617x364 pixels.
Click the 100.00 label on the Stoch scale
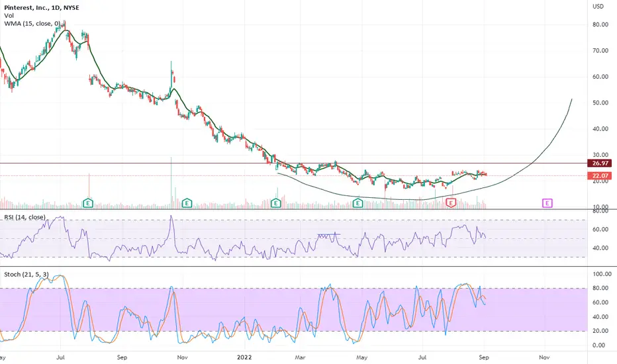[x=602, y=274]
